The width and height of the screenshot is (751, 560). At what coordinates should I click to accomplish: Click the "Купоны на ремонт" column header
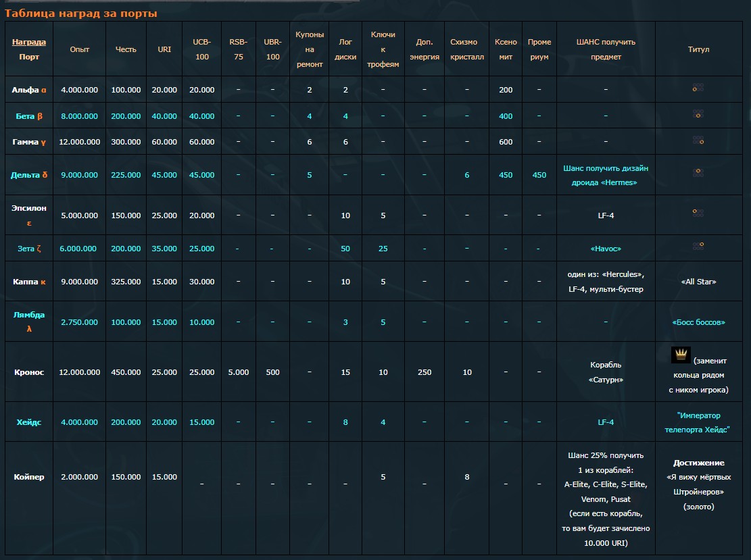(310, 49)
